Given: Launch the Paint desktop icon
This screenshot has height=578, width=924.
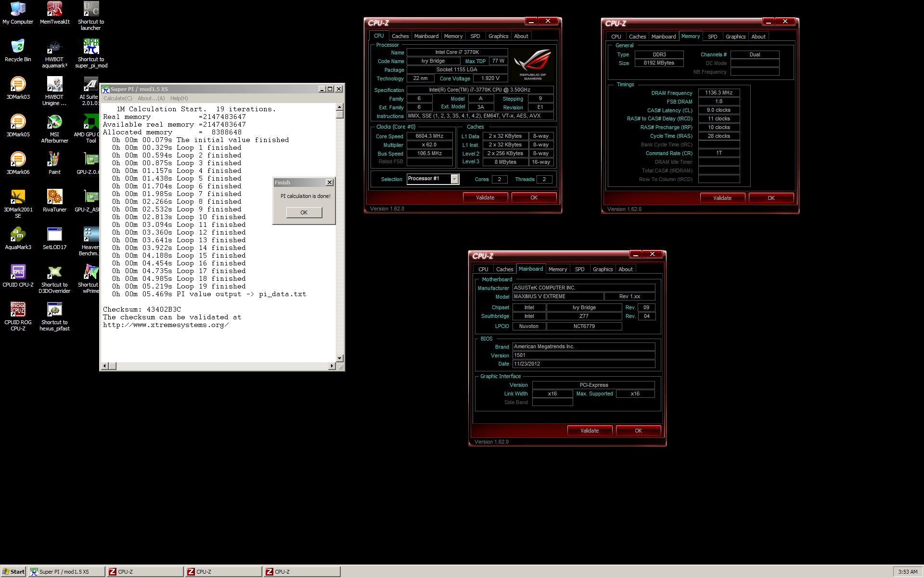Looking at the screenshot, I should 54,164.
